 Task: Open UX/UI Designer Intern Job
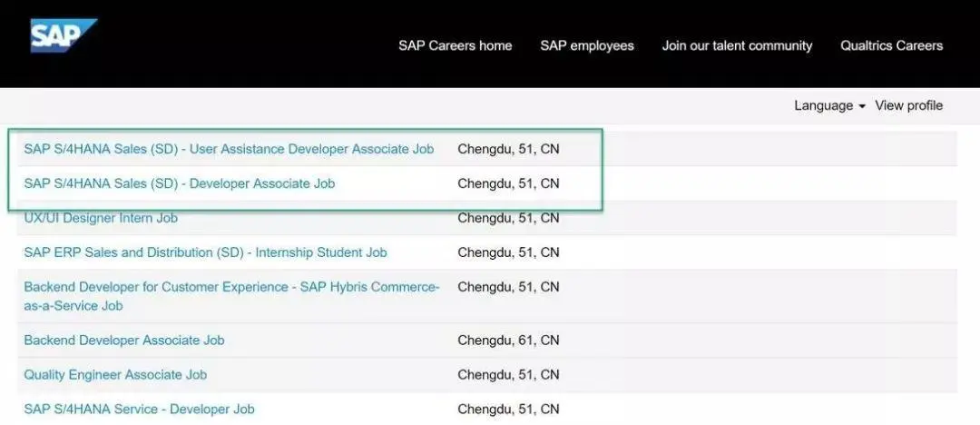point(101,218)
